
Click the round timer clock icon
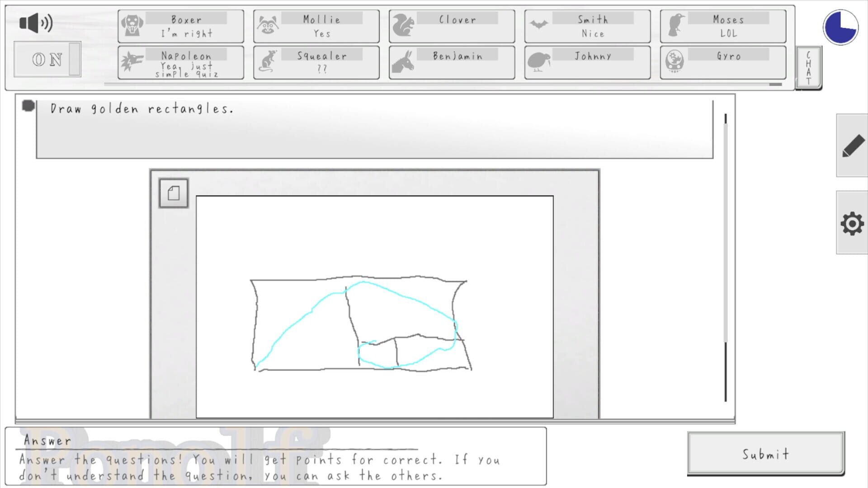tap(840, 28)
